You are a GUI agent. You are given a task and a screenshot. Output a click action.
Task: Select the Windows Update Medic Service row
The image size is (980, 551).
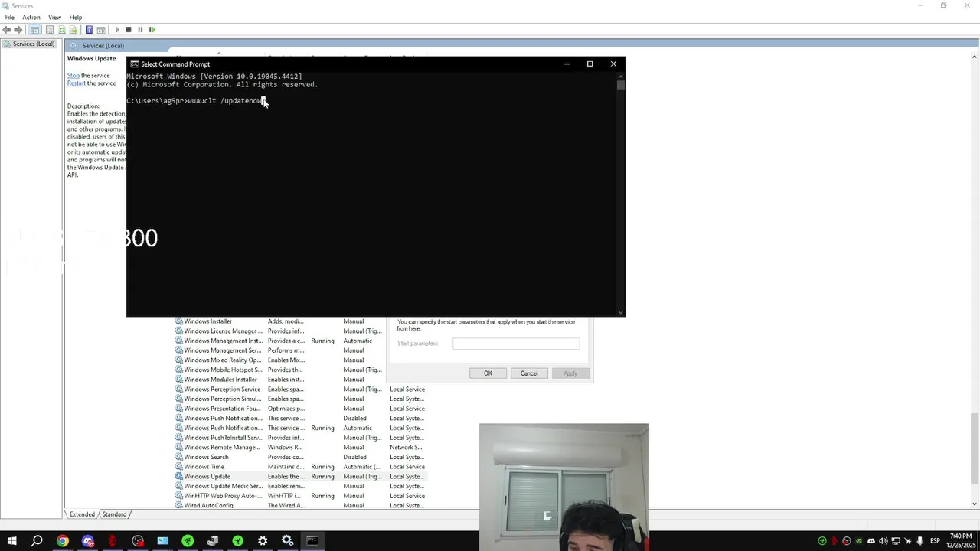299,486
